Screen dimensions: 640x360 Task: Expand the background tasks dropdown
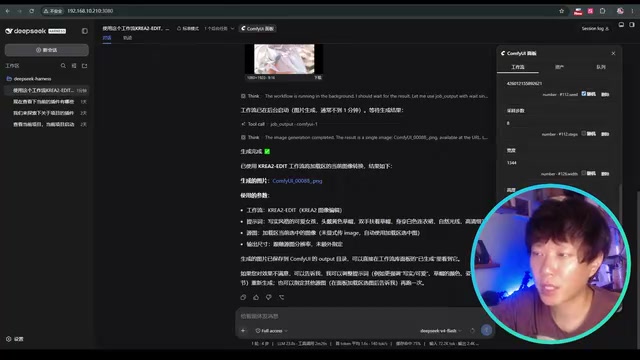coord(219,29)
